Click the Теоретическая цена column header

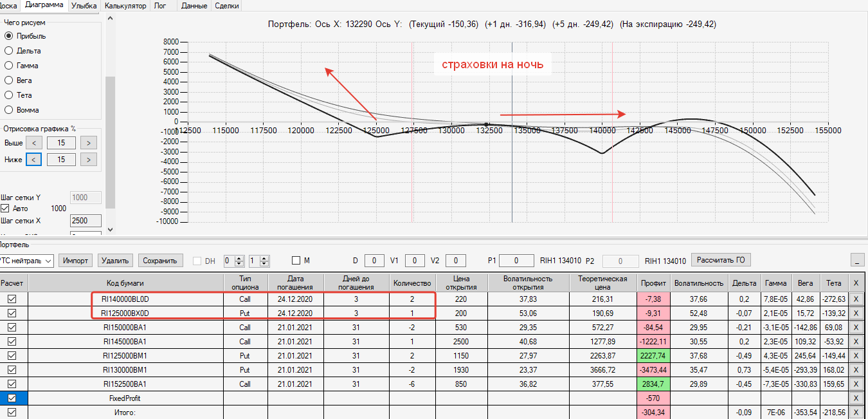pyautogui.click(x=603, y=283)
